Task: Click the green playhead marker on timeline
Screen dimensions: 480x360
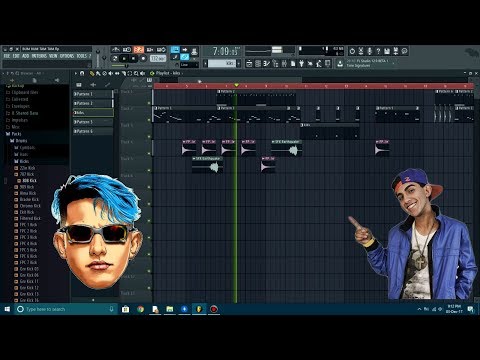Action: [x=236, y=86]
